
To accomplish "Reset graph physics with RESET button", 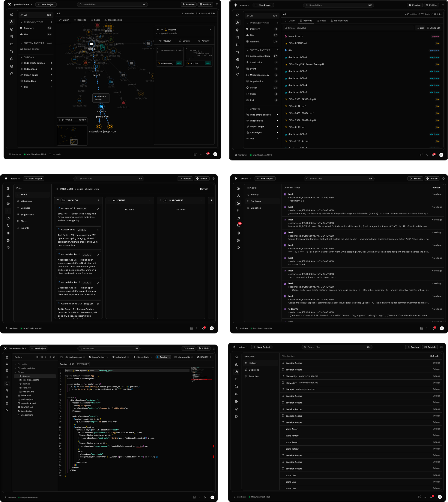I will [x=82, y=120].
